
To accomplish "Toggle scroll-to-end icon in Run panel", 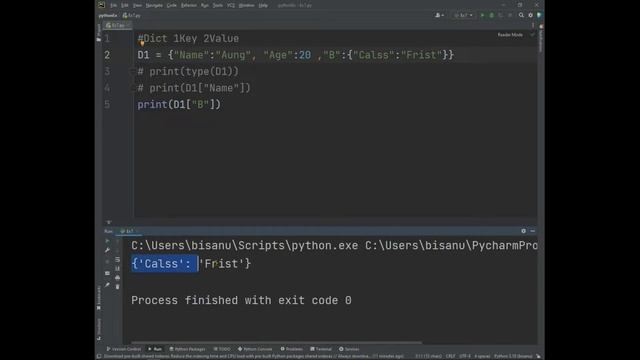I will [118, 268].
